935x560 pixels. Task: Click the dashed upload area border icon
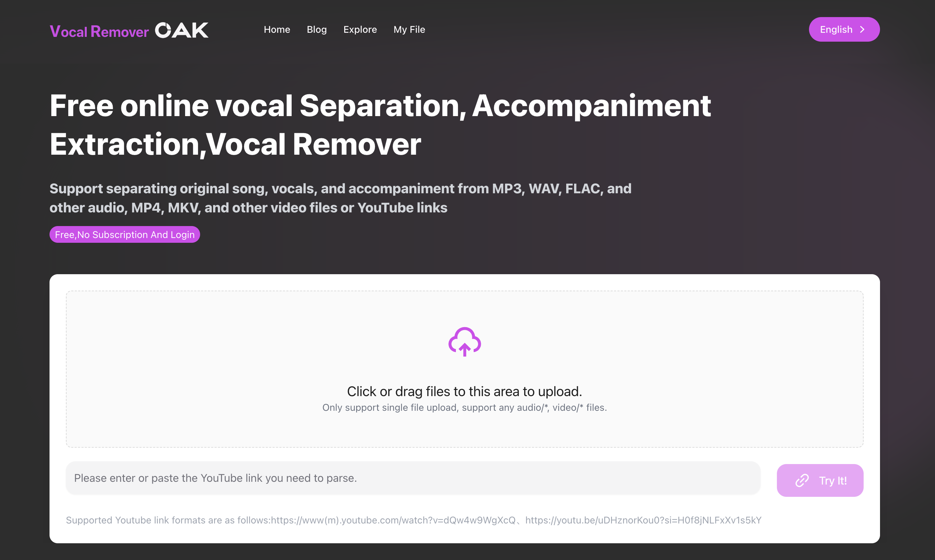pyautogui.click(x=464, y=341)
